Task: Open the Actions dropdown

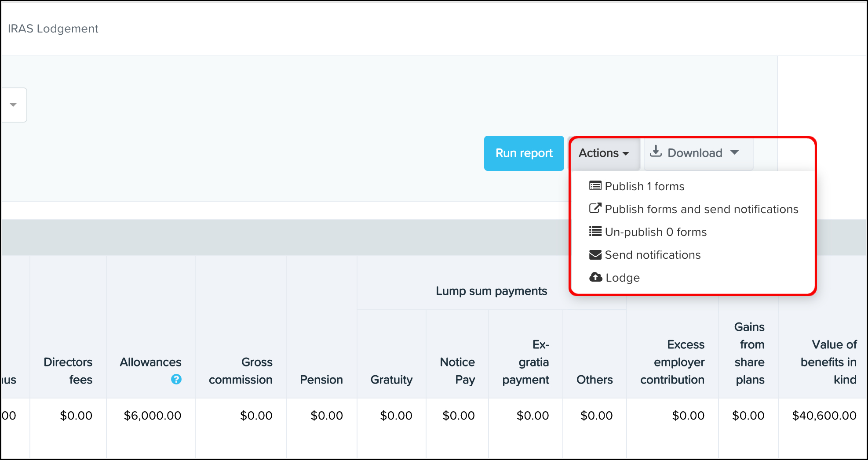Action: 603,153
